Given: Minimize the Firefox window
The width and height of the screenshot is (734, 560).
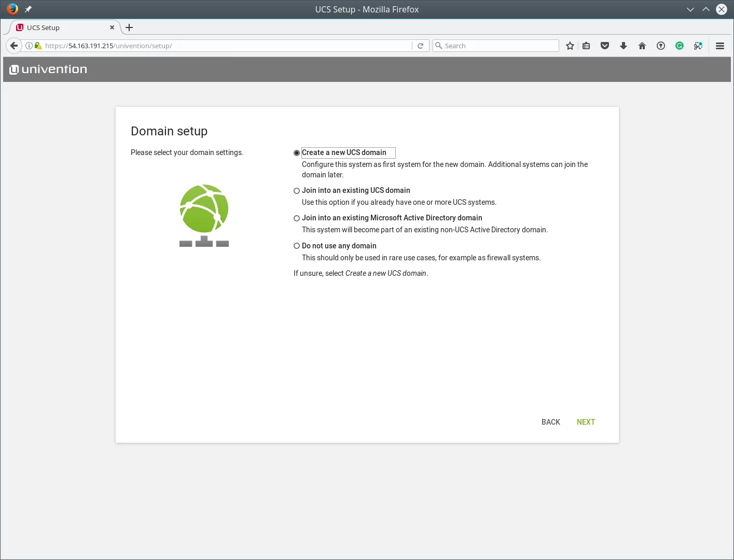Looking at the screenshot, I should pos(690,9).
